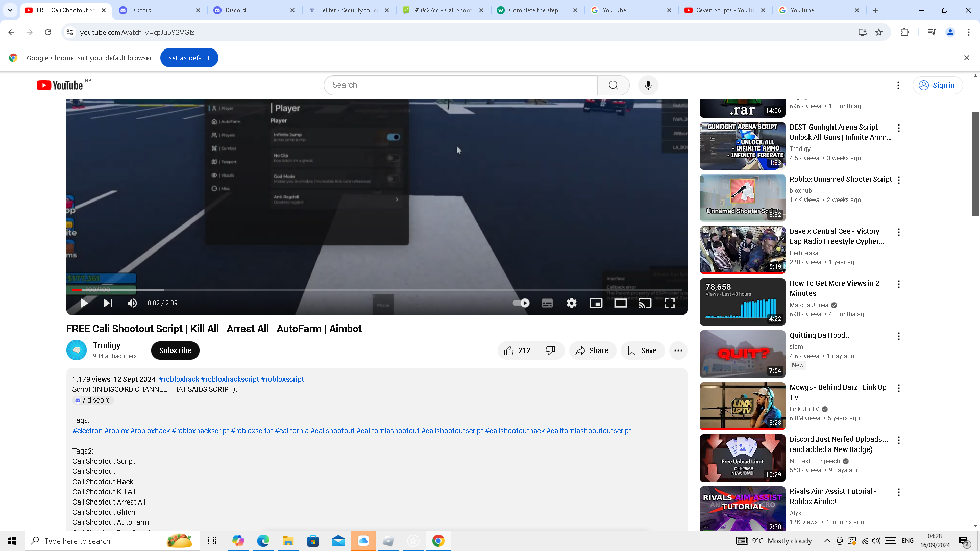Expand the tab search dropdown arrow

[x=10, y=10]
